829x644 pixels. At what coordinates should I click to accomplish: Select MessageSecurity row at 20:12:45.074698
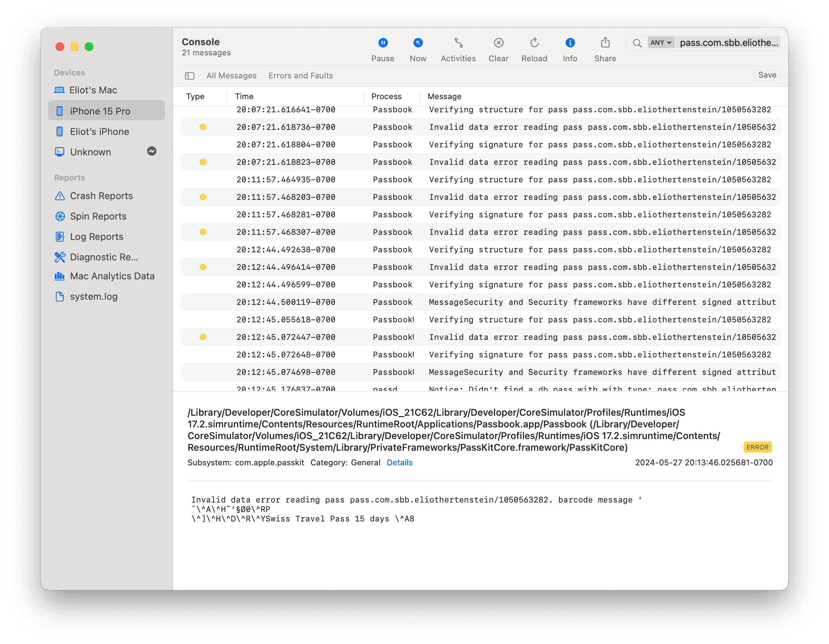480,372
